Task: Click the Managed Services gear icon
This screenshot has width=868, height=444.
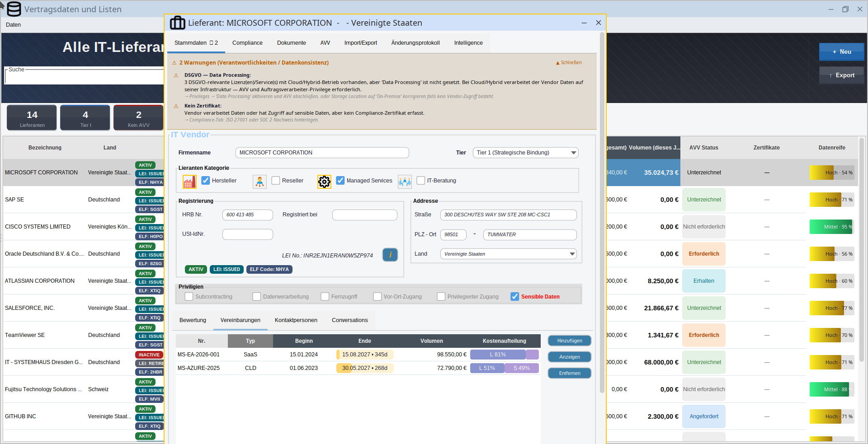Action: pyautogui.click(x=324, y=181)
